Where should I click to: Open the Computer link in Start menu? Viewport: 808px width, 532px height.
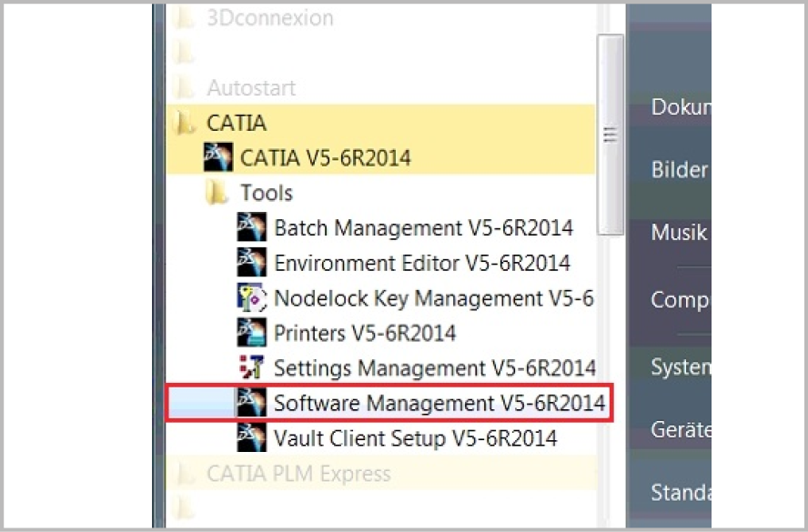[681, 299]
